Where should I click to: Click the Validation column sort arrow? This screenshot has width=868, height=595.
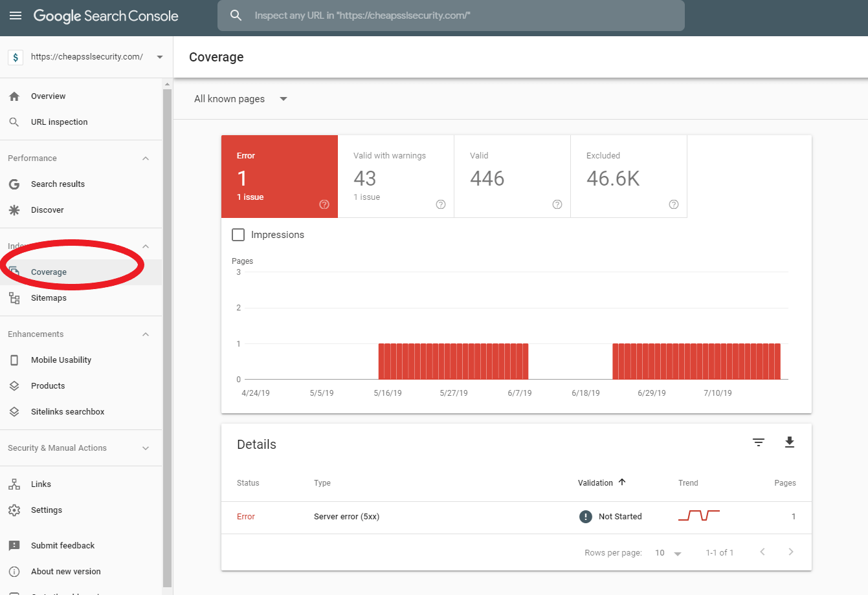pyautogui.click(x=622, y=482)
